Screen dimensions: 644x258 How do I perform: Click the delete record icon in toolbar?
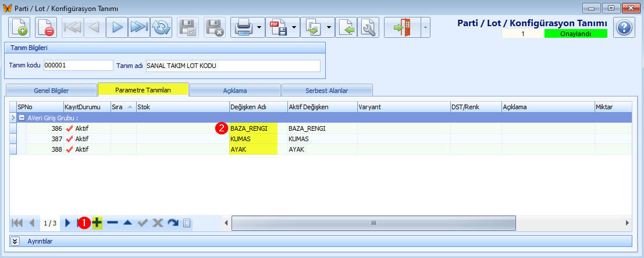click(46, 27)
